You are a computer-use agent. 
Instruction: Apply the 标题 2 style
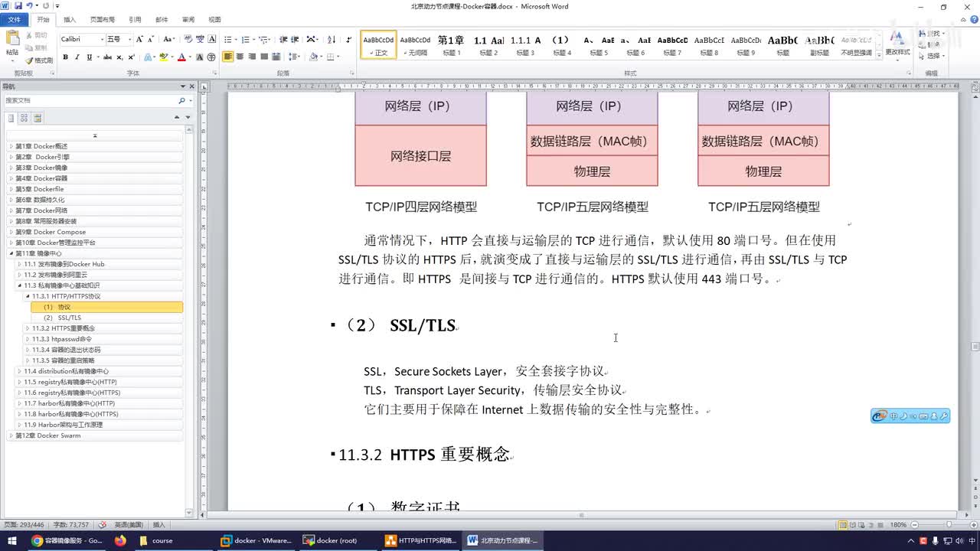pyautogui.click(x=488, y=45)
